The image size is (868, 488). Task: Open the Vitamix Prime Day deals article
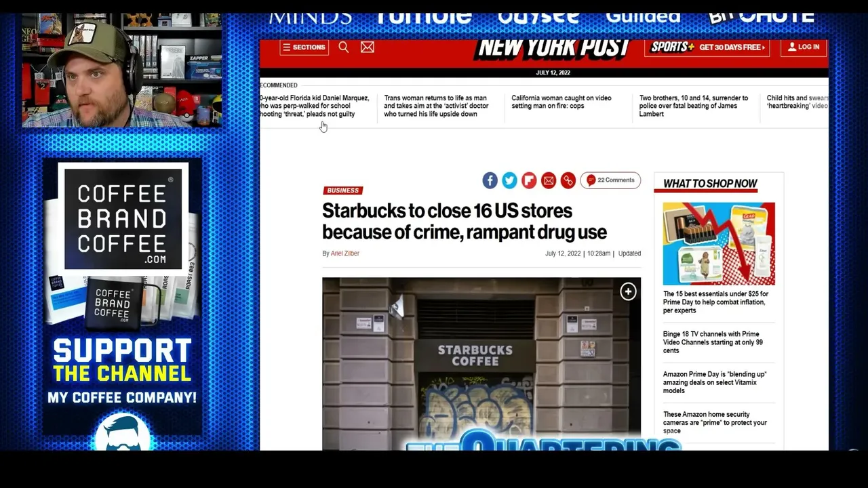pyautogui.click(x=715, y=382)
